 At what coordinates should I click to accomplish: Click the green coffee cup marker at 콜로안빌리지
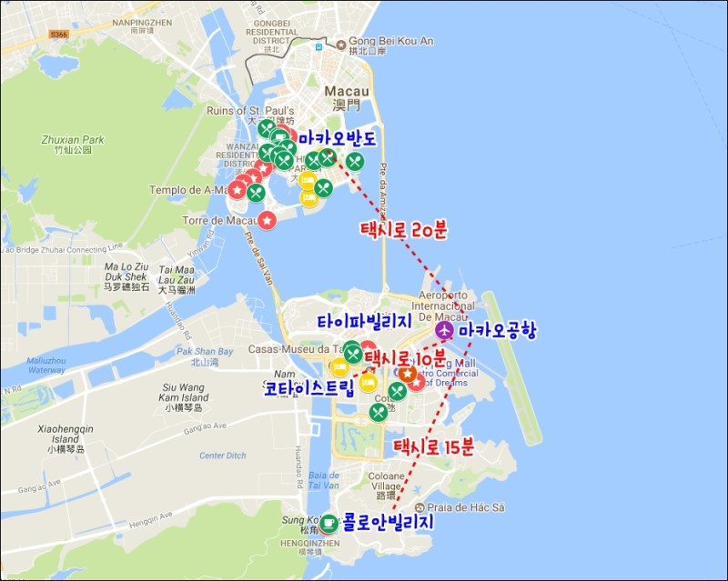[x=329, y=524]
